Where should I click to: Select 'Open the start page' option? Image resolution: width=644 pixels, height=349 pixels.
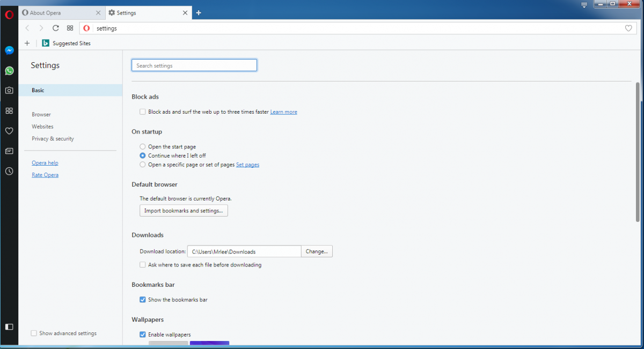(x=143, y=147)
